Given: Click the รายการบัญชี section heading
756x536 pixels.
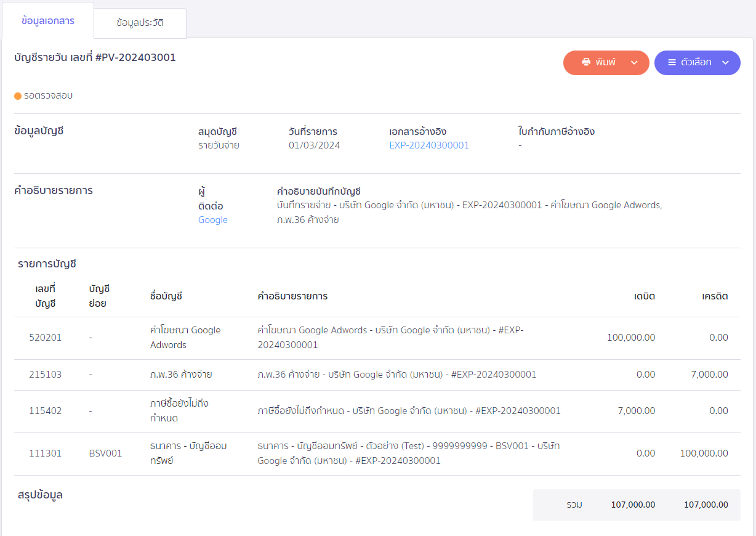Looking at the screenshot, I should pos(47,264).
